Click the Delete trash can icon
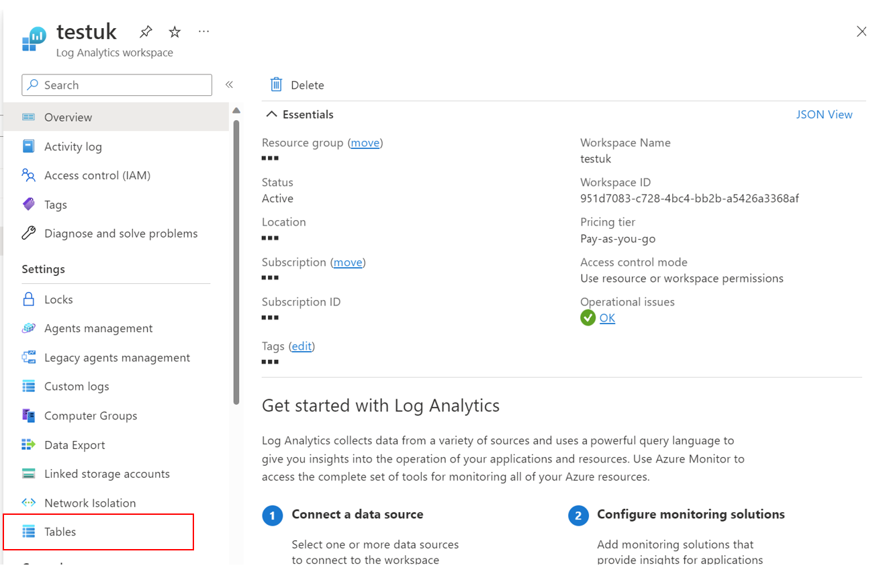 (x=276, y=85)
